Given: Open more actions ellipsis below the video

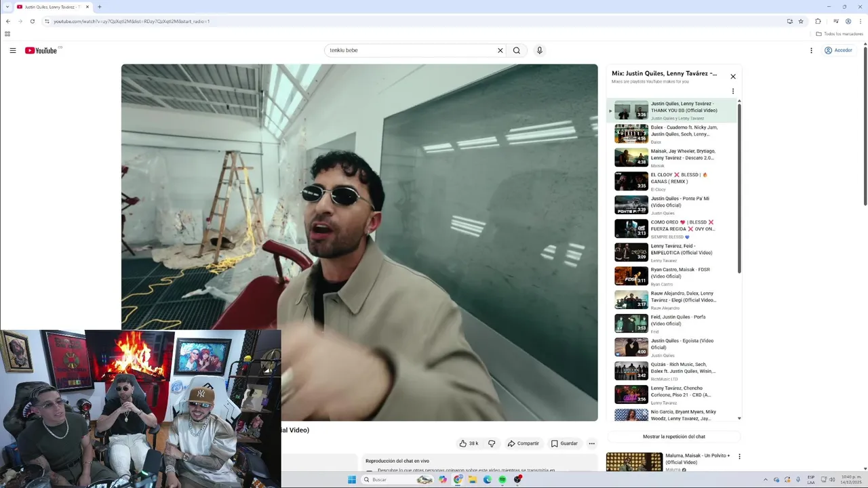Looking at the screenshot, I should pos(591,443).
